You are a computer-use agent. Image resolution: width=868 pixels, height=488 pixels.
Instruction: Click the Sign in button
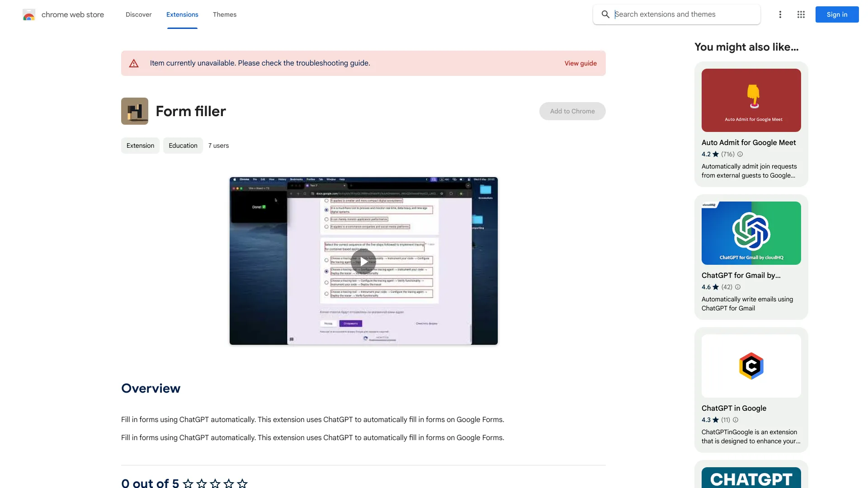point(836,14)
